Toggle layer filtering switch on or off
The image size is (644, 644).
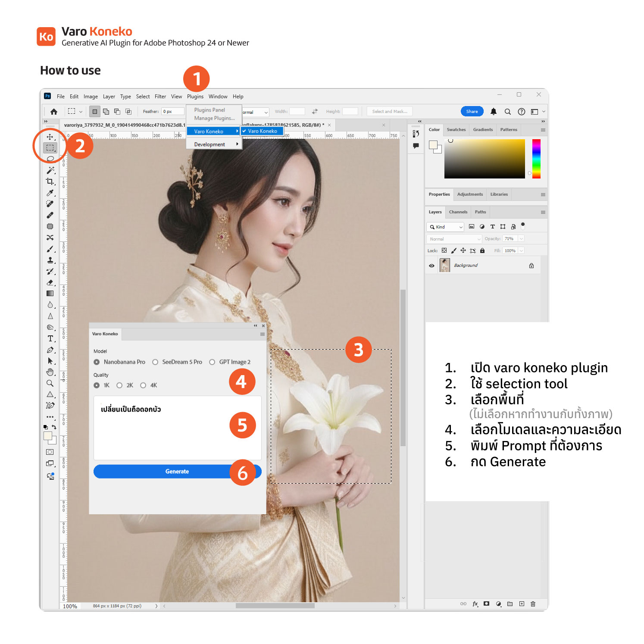pos(523,225)
